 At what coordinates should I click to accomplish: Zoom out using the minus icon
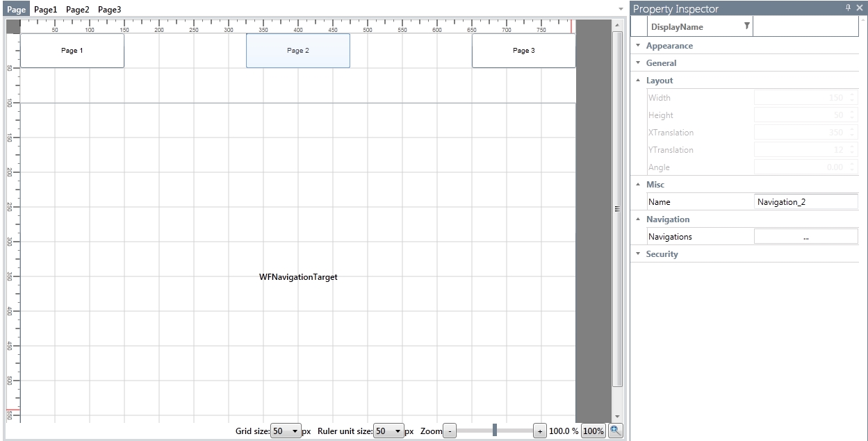click(x=449, y=431)
